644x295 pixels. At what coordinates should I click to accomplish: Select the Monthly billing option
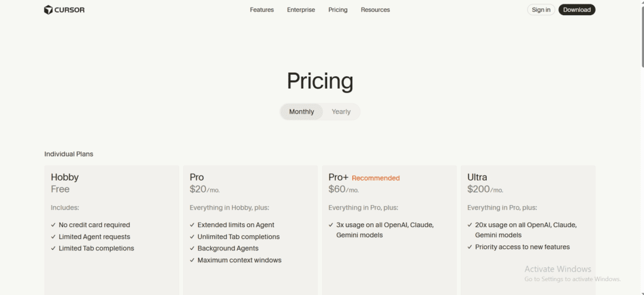tap(301, 112)
